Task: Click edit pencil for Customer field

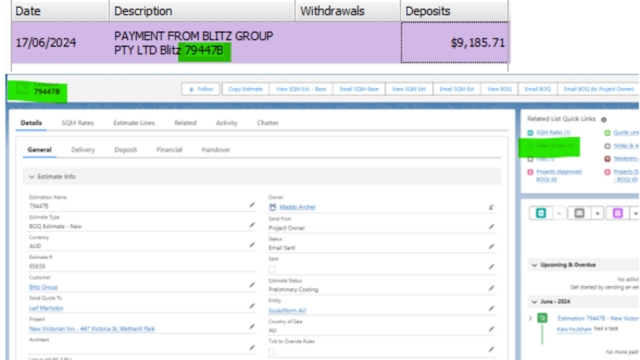Action: tap(252, 285)
